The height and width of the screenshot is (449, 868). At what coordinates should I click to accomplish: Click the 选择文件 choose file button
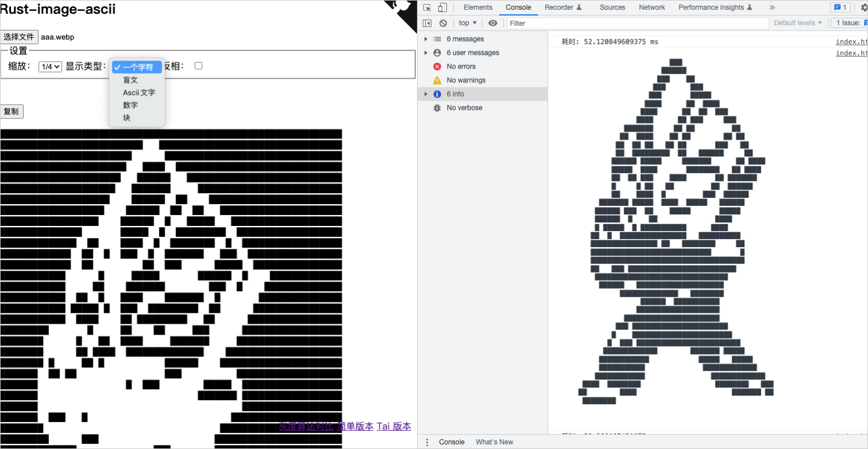point(20,37)
